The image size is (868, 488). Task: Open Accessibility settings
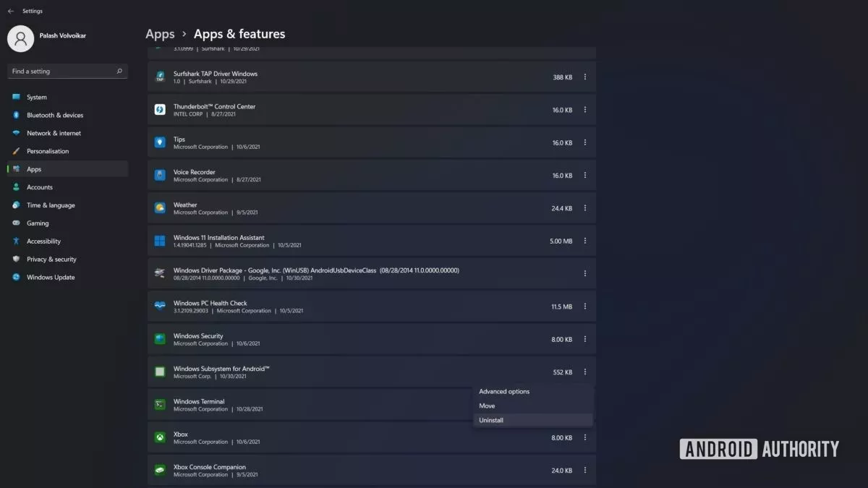point(67,241)
